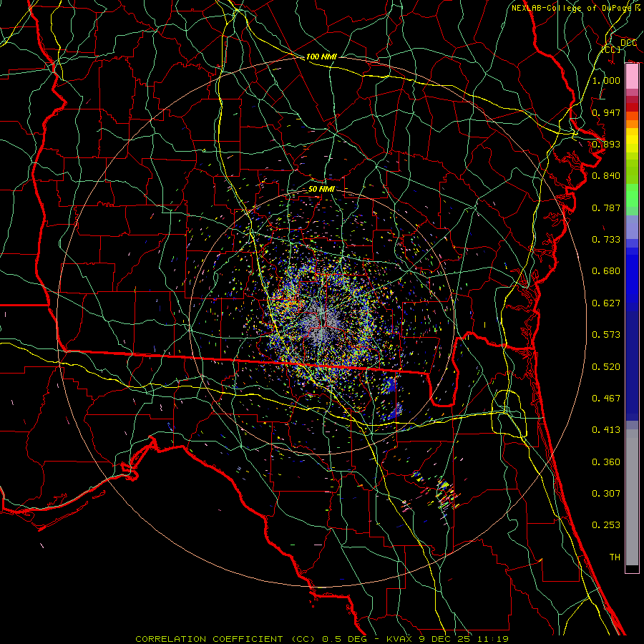This screenshot has width=644, height=644.
Task: Click the 0.520 scale value
Action: 606,367
